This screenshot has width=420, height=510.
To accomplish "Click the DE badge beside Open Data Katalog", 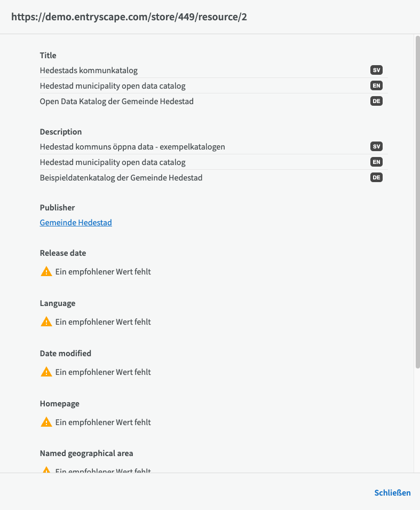I will (376, 101).
